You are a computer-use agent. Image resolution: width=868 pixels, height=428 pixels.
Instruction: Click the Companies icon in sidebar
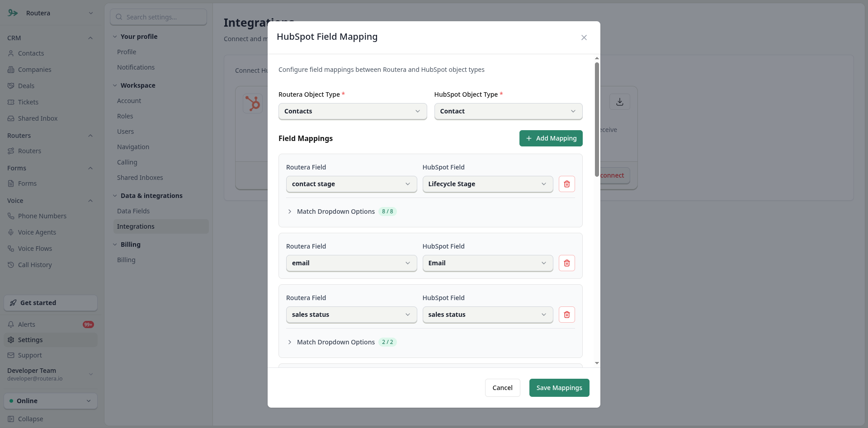tap(11, 70)
